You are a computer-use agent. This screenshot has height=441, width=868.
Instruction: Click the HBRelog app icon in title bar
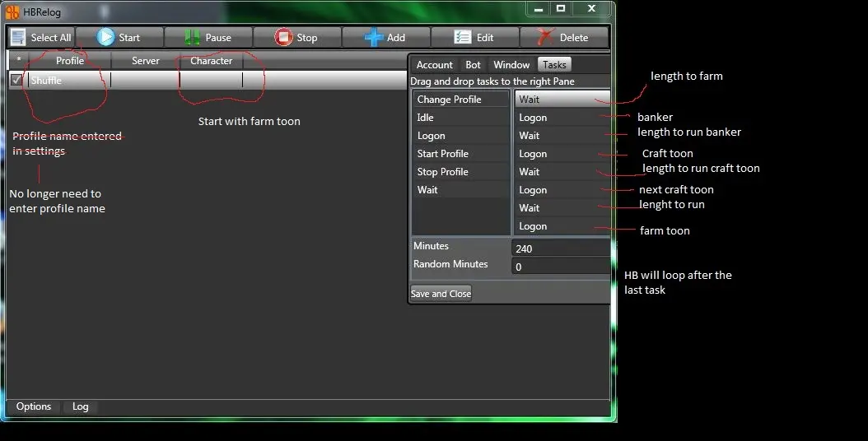point(12,12)
